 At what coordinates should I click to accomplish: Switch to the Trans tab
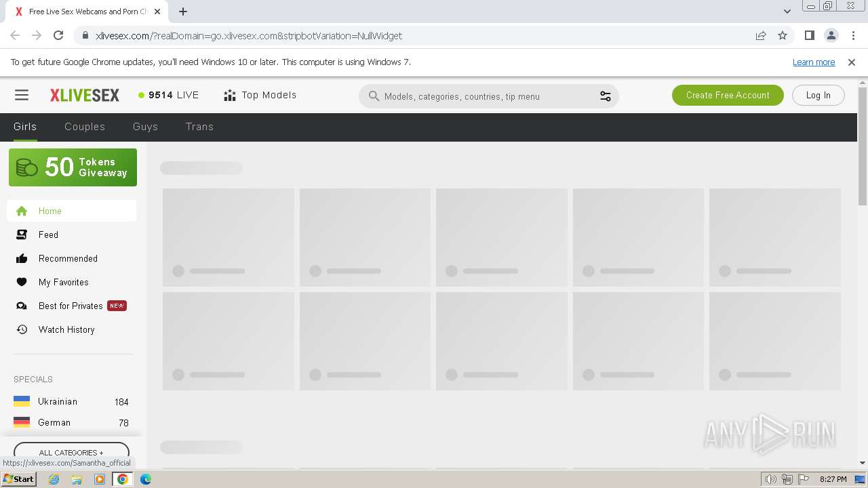(x=199, y=127)
